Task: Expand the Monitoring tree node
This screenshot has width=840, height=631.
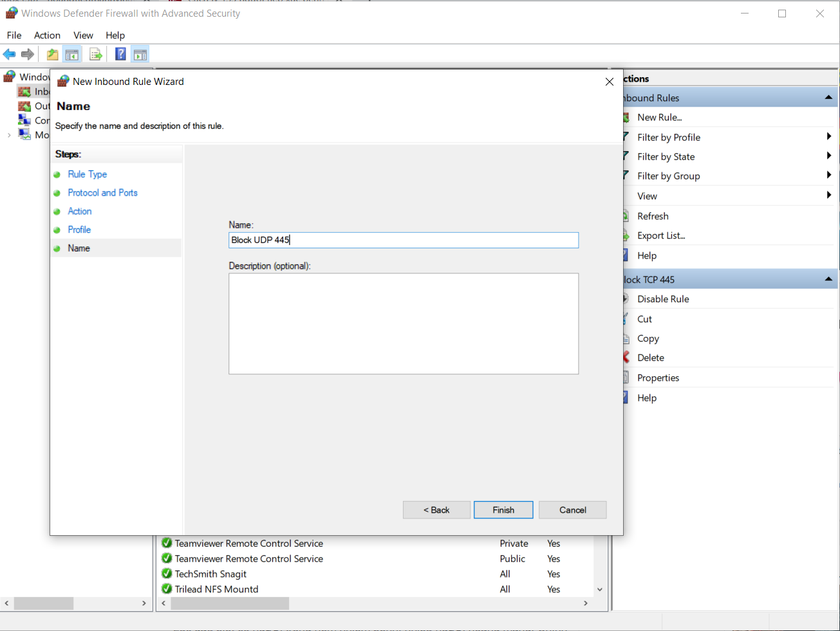Action: click(x=8, y=135)
